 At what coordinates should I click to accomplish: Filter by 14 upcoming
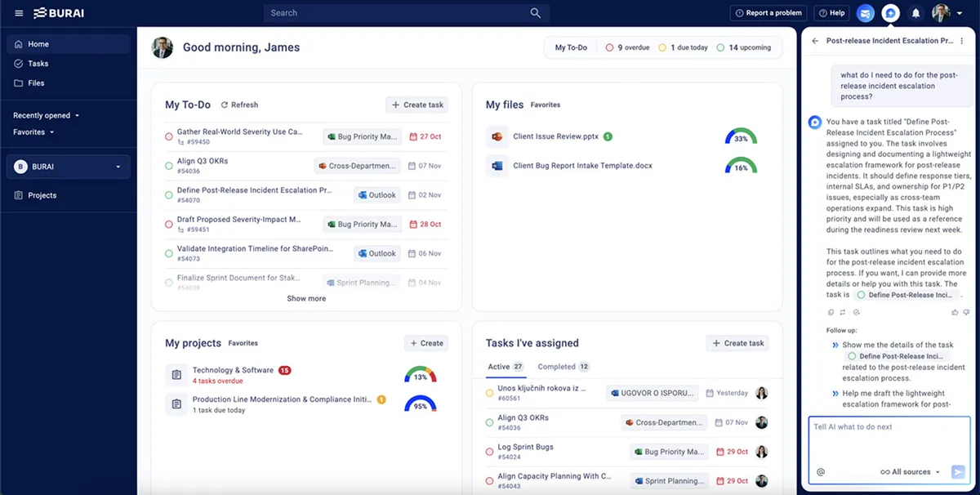click(744, 47)
